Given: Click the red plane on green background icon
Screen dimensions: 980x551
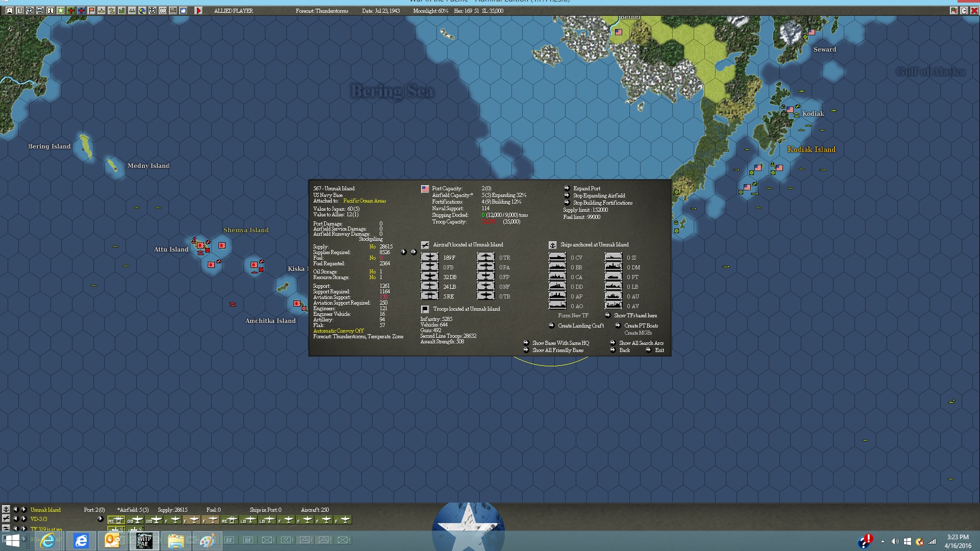Looking at the screenshot, I should point(71,10).
